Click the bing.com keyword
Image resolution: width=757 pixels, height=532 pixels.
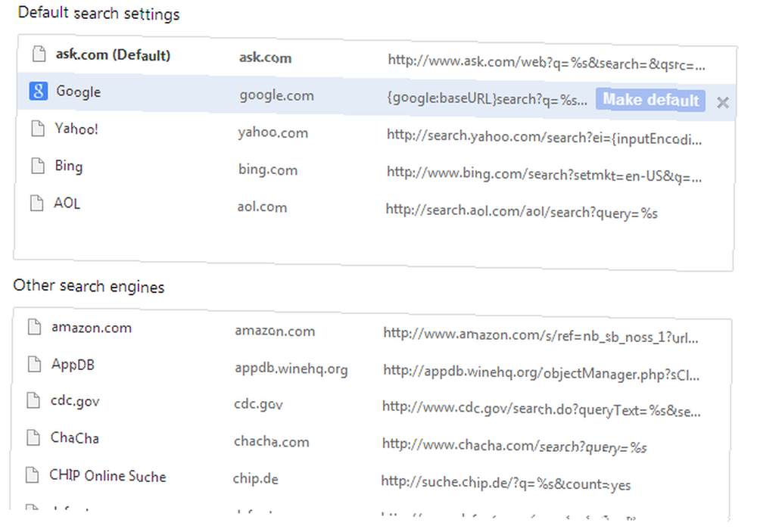pos(267,170)
